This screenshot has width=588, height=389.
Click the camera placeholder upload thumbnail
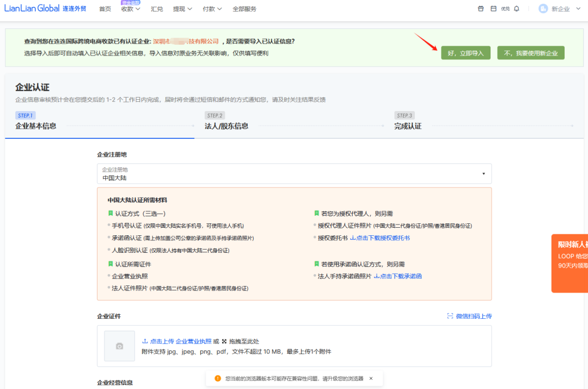tap(120, 346)
